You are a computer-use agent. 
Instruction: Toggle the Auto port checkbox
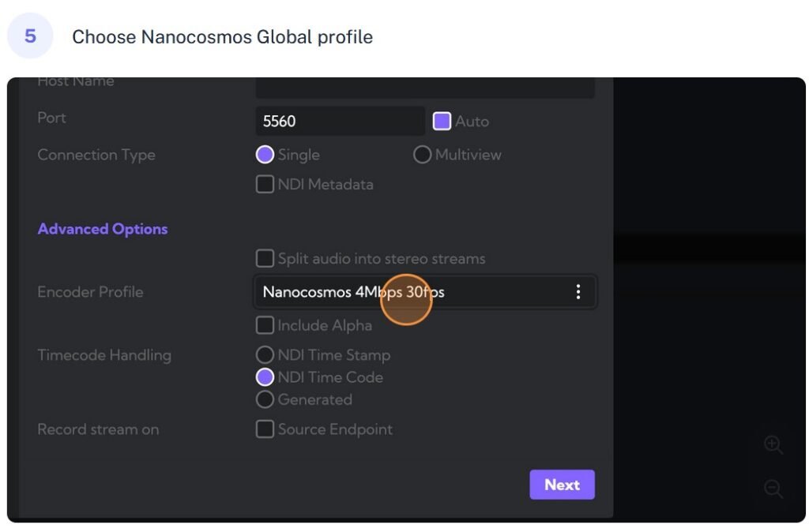[443, 121]
